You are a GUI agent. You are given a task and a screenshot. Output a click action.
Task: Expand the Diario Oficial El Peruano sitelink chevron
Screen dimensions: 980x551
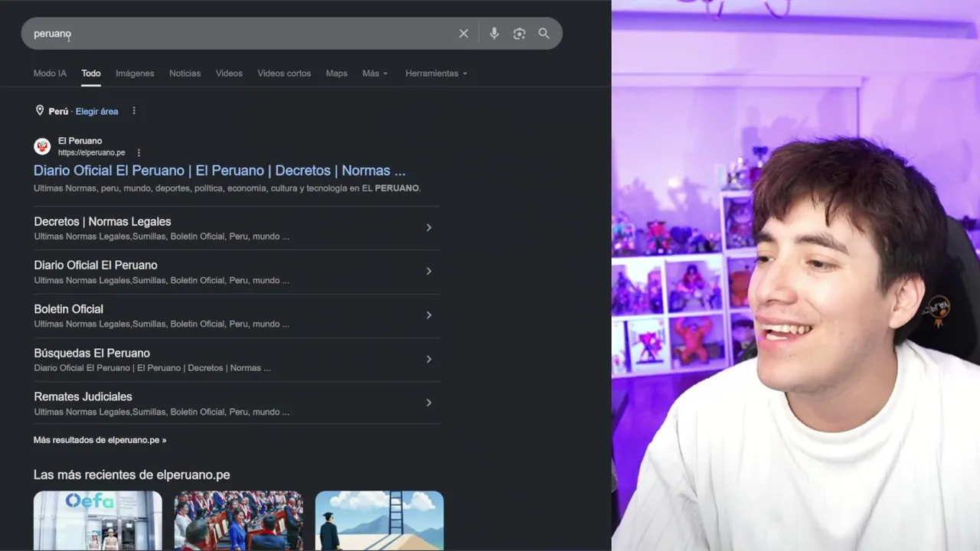click(429, 271)
